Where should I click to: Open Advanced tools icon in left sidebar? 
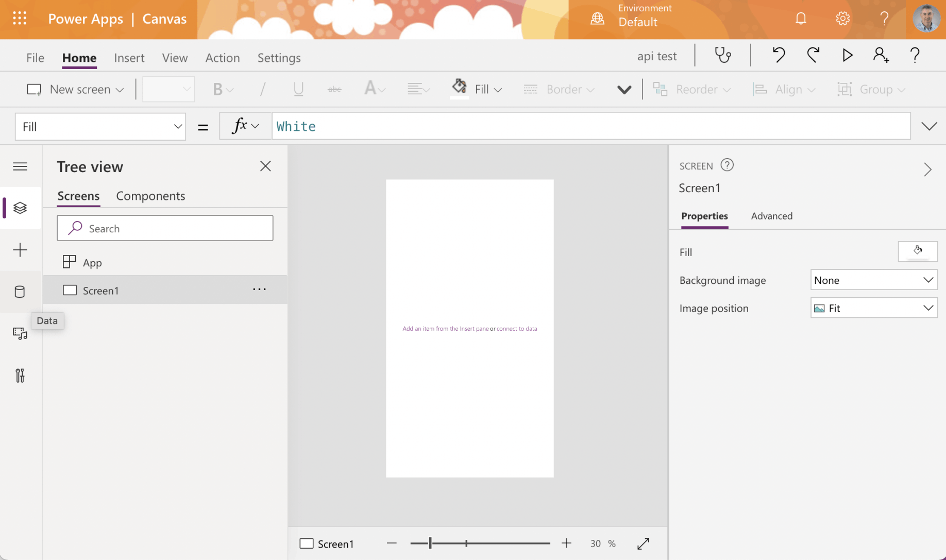[x=20, y=376]
